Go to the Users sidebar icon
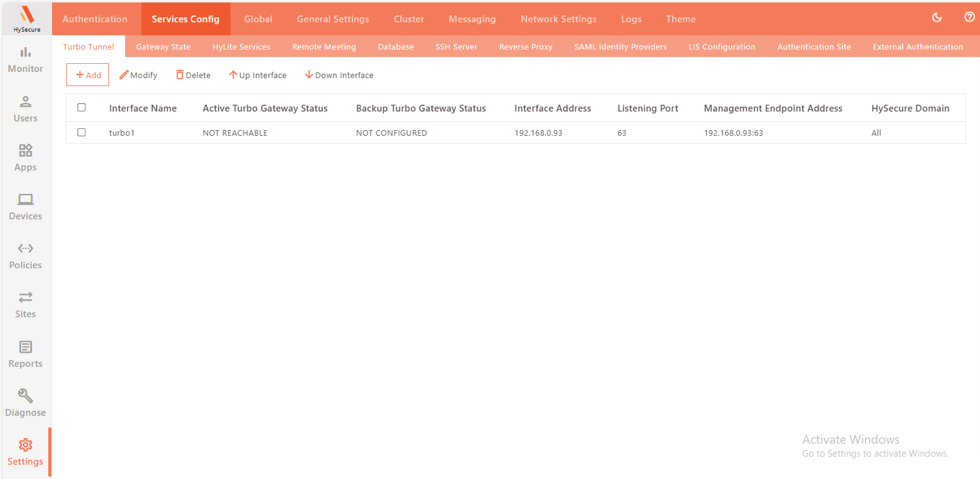980x479 pixels. 25,109
